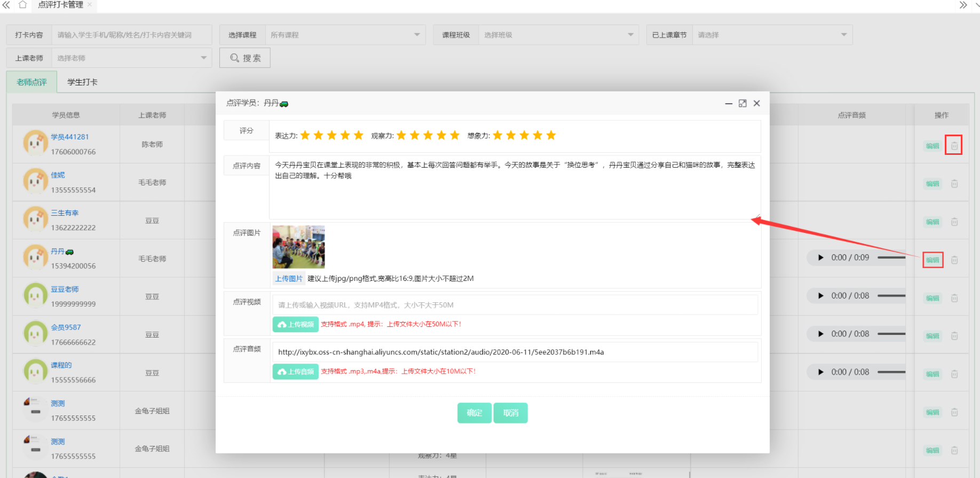Open the 课程班级 dropdown
The width and height of the screenshot is (980, 478).
(558, 35)
